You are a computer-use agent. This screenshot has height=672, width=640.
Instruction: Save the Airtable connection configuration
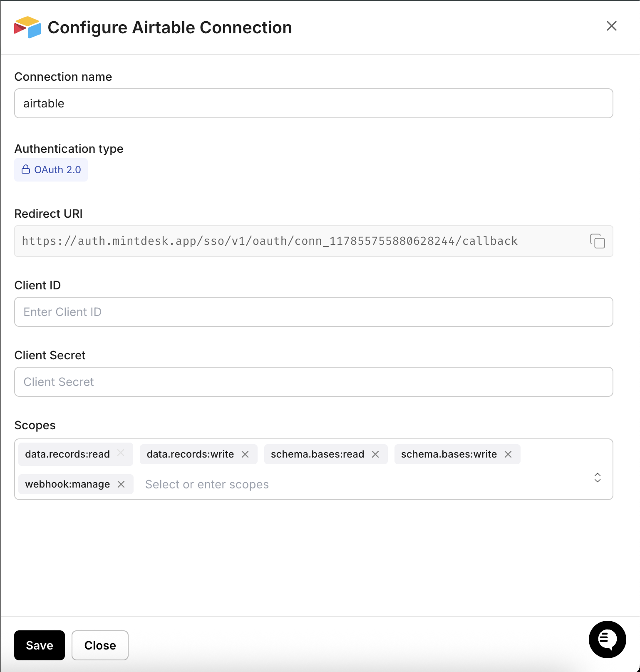tap(39, 645)
